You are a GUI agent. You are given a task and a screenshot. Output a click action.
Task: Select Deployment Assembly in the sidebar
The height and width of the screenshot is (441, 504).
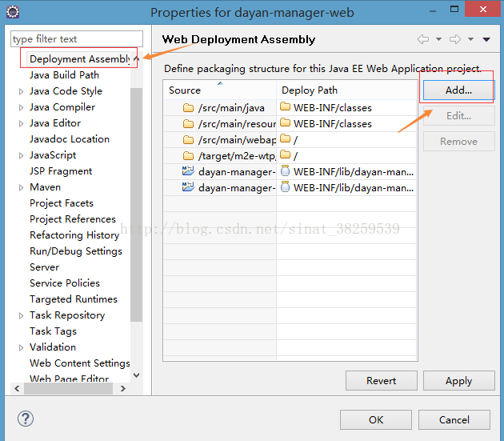click(x=79, y=59)
